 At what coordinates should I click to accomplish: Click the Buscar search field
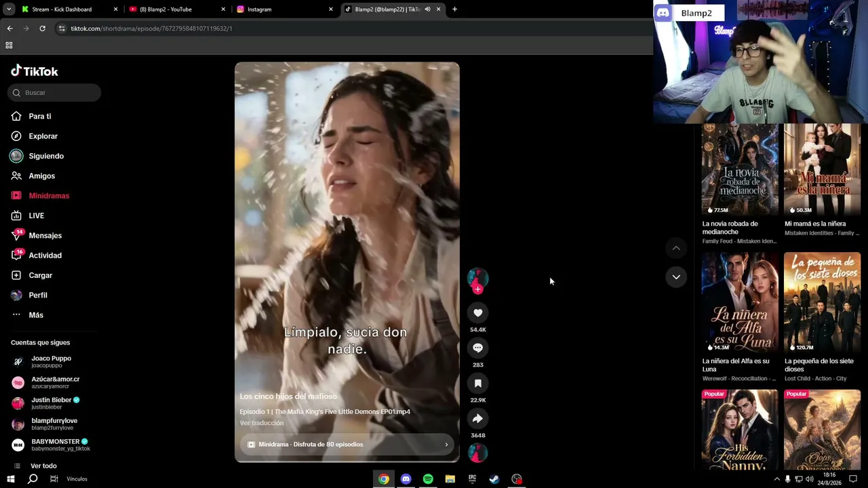(54, 93)
